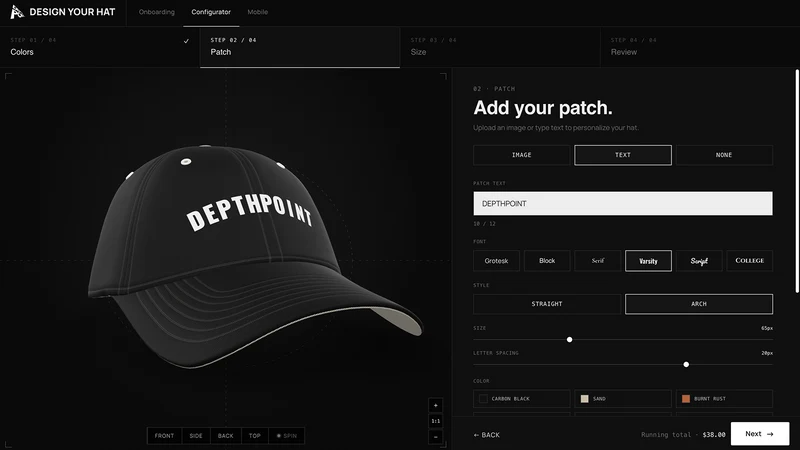This screenshot has width=800, height=450.
Task: Choose the NONE patch type
Action: point(724,155)
